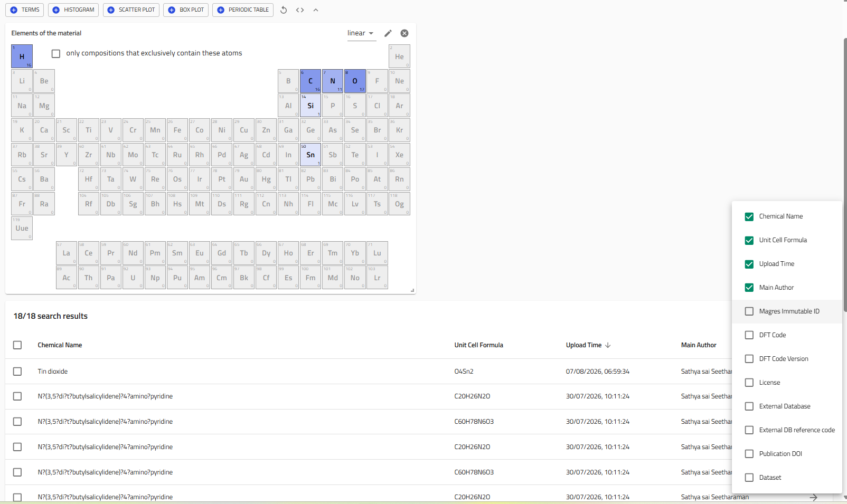Click the edit pencil icon of periodic table
This screenshot has height=504, width=847.
[x=388, y=33]
